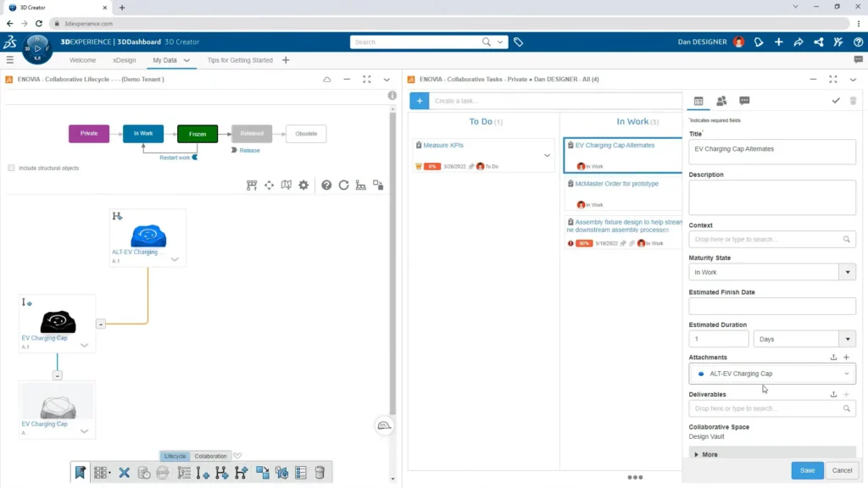The width and height of the screenshot is (868, 488).
Task: Click the Cancel button
Action: pyautogui.click(x=842, y=470)
